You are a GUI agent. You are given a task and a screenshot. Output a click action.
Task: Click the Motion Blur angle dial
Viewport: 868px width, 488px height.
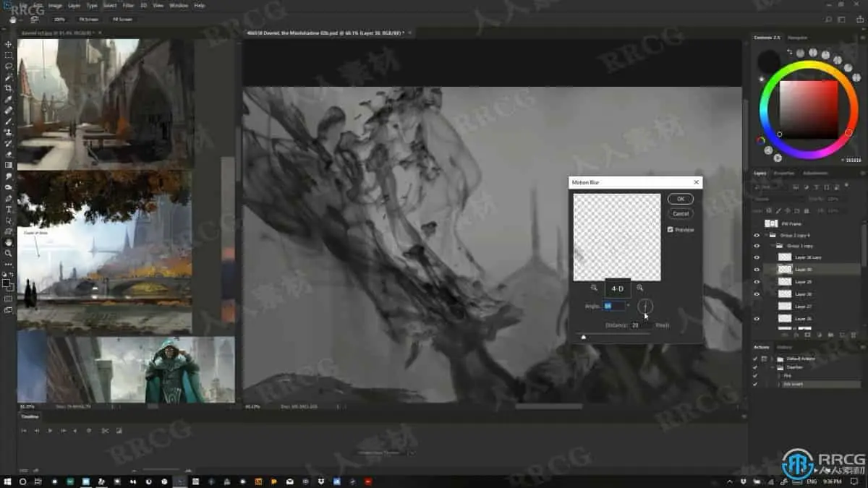645,307
